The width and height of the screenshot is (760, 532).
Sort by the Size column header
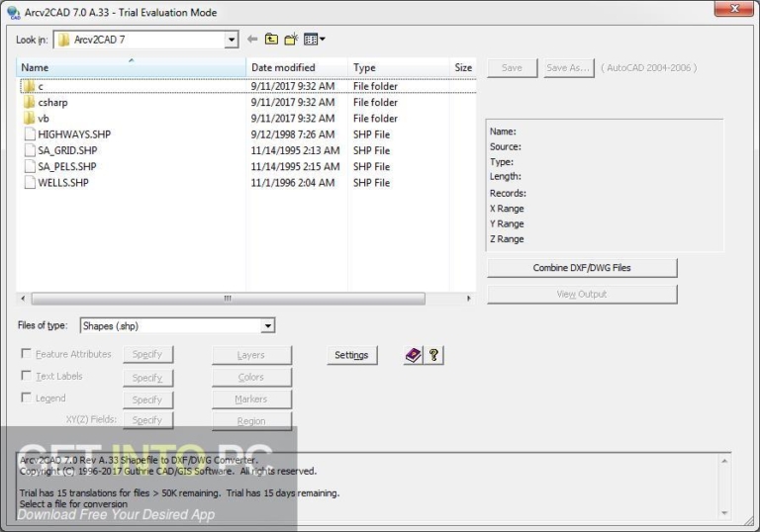click(463, 67)
